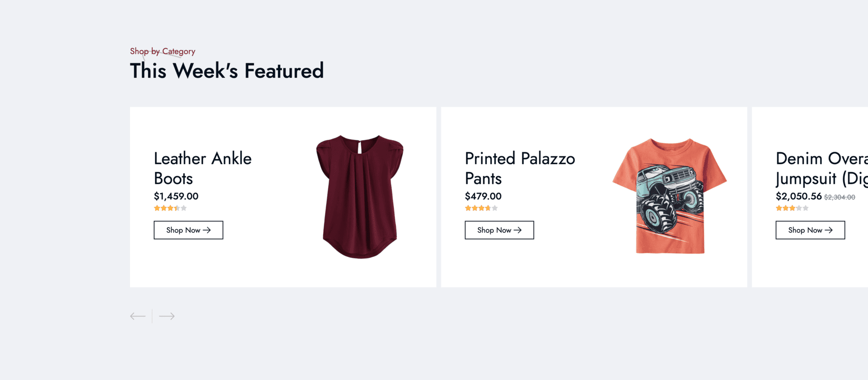Click Shop Now for Denim Overall Jumpsuit
This screenshot has width=868, height=380.
tap(810, 230)
